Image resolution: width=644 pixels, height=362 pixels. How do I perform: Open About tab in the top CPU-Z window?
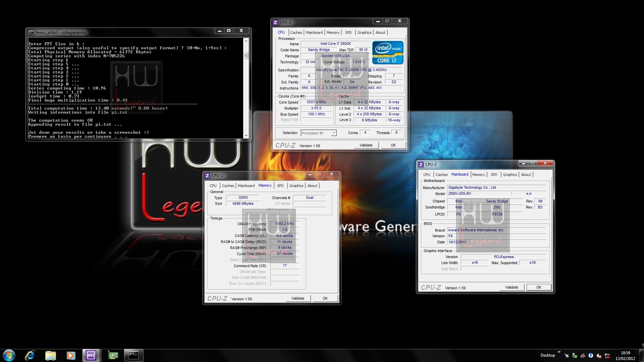(380, 33)
